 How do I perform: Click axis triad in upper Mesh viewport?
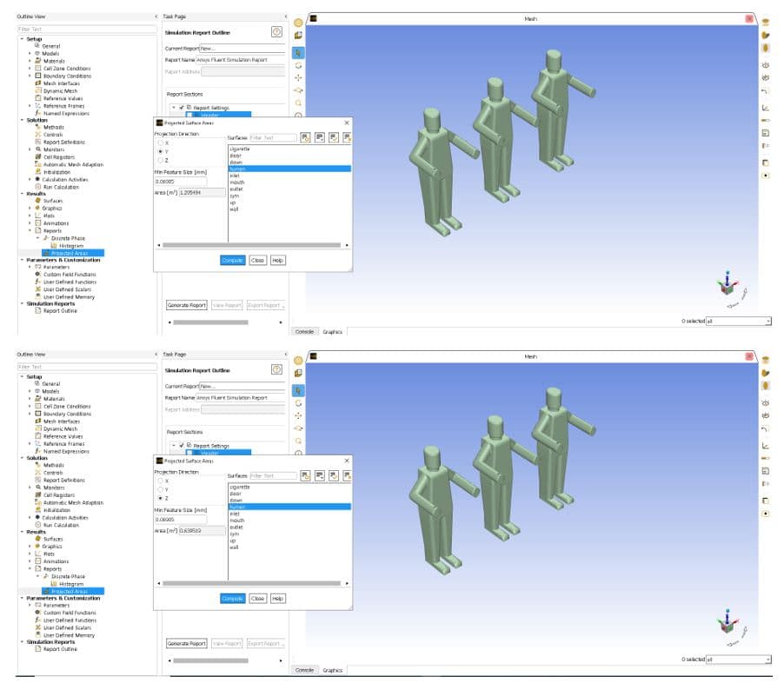(728, 285)
